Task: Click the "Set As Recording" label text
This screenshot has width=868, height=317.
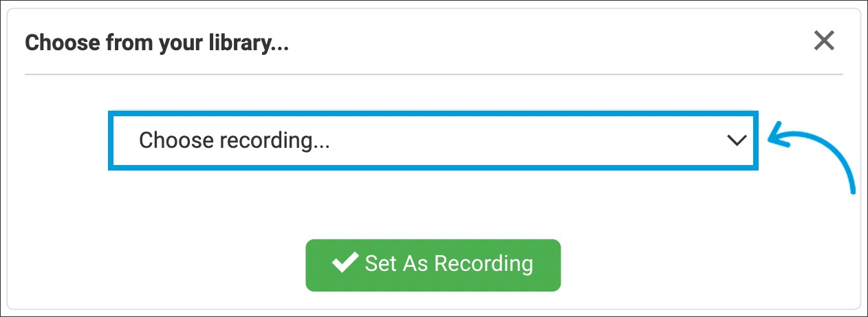Action: [448, 264]
